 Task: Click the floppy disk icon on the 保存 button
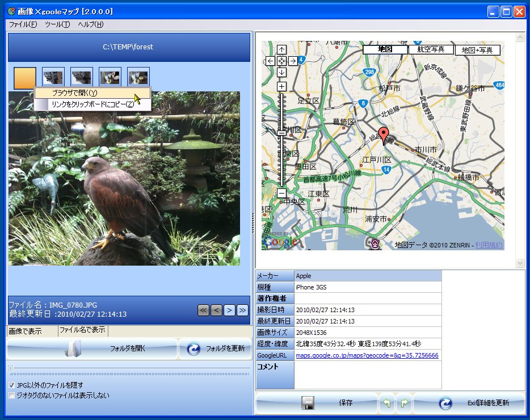coord(307,402)
